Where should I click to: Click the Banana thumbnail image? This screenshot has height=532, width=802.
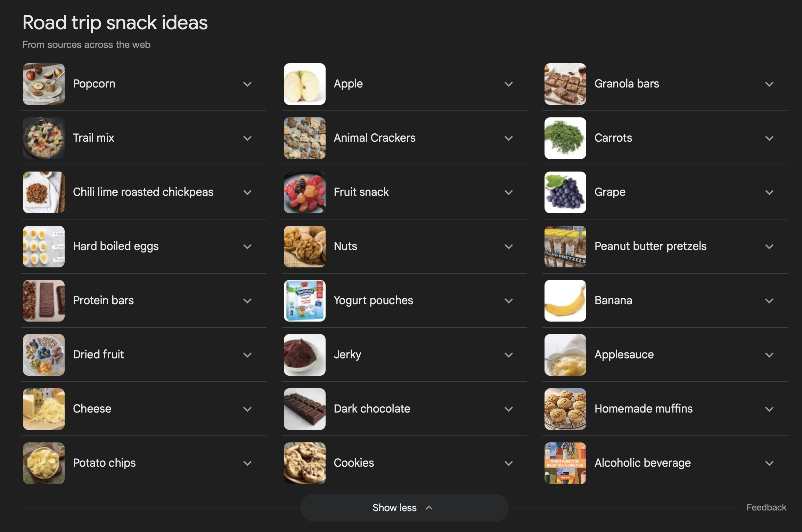(x=565, y=301)
